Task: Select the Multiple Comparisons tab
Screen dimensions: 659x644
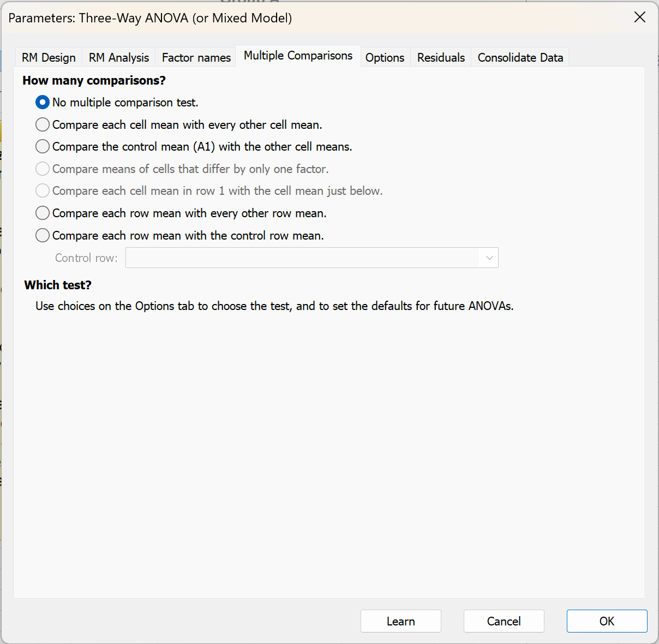Action: pyautogui.click(x=298, y=56)
